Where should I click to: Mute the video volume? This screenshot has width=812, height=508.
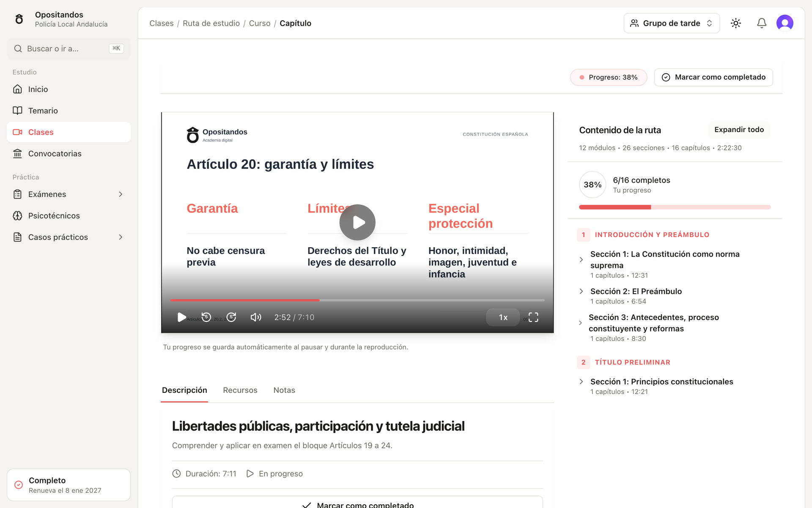[x=256, y=317]
